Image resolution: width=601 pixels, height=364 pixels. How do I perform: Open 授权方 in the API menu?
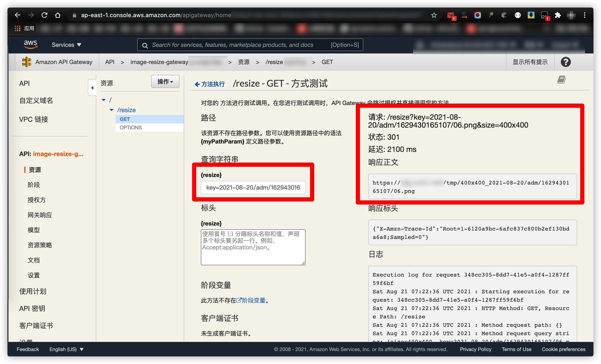37,200
